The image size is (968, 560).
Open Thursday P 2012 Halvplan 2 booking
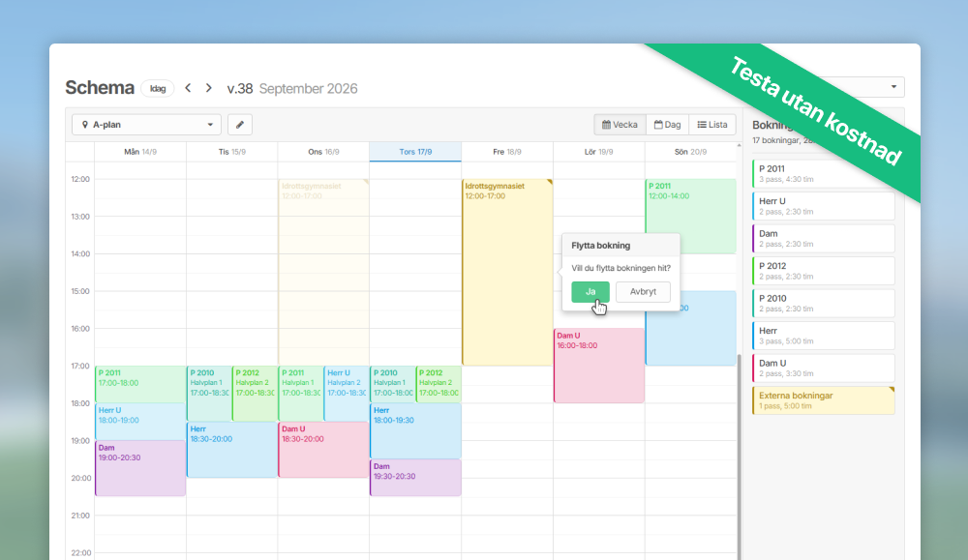click(x=439, y=384)
